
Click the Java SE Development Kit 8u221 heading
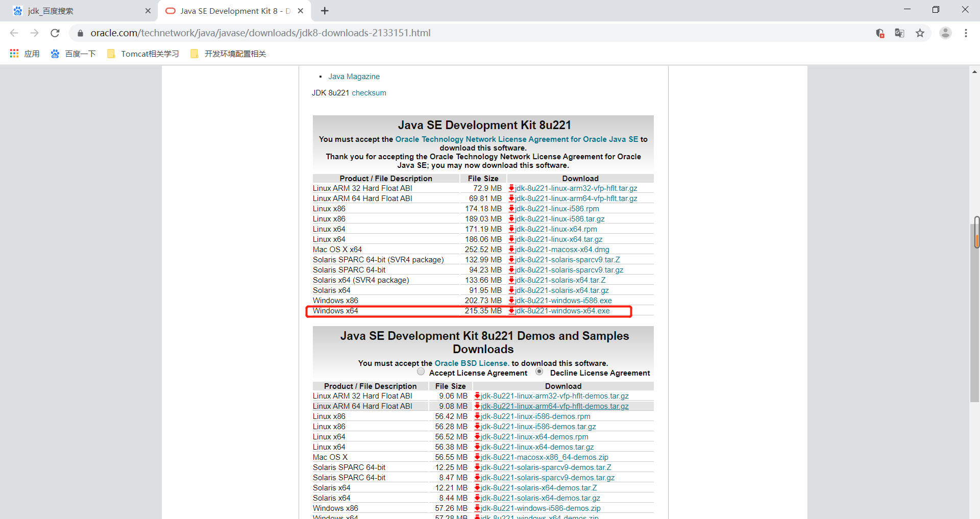pos(484,125)
